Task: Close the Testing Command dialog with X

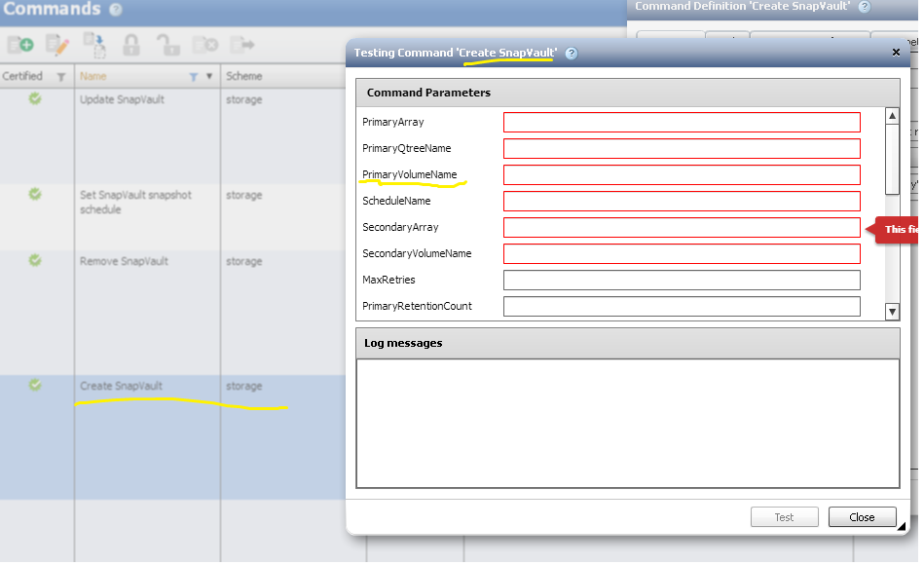Action: (896, 53)
